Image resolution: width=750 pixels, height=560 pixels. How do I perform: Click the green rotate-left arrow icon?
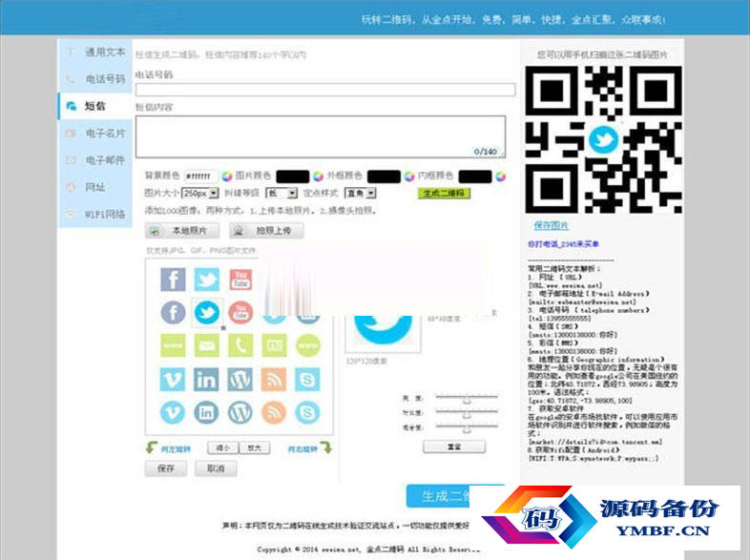click(151, 447)
